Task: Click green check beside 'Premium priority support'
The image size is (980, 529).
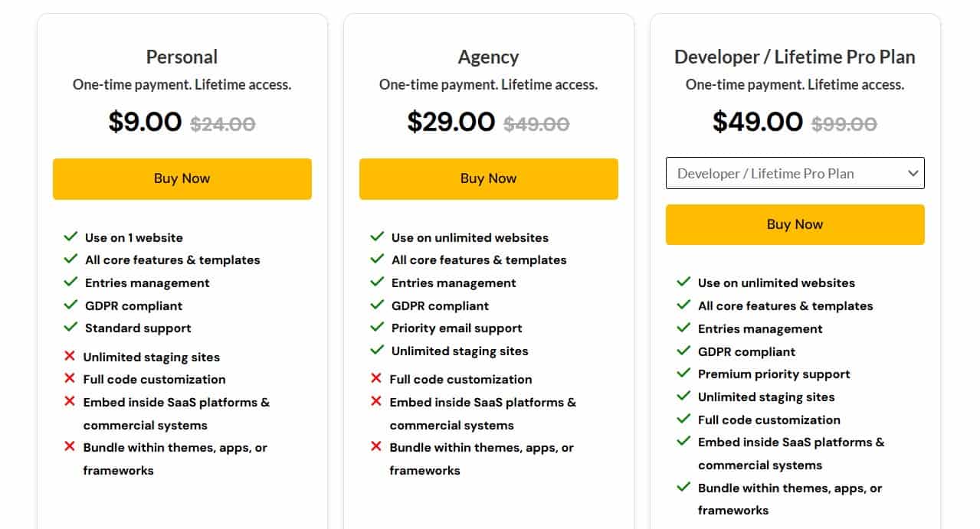Action: pos(683,373)
